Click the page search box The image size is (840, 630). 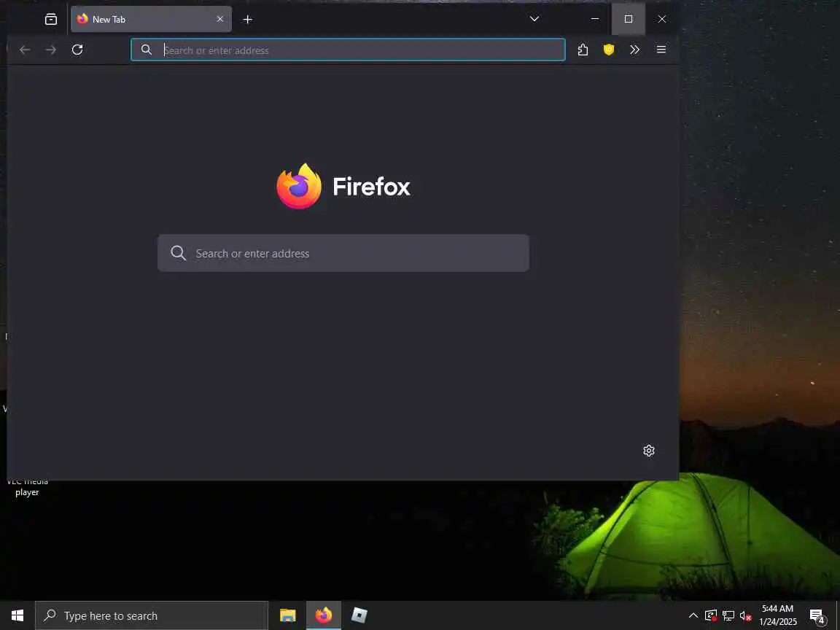pos(343,253)
